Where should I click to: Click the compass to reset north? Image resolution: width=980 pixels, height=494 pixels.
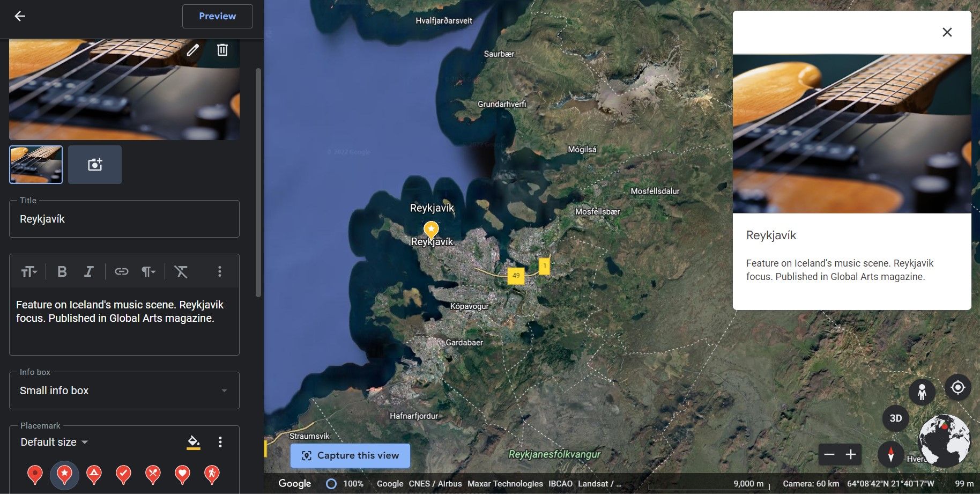pyautogui.click(x=890, y=454)
